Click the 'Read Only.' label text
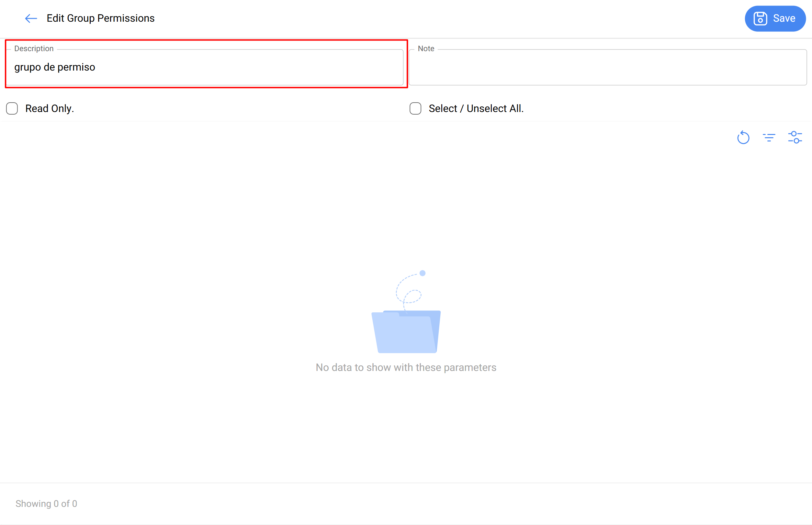The height and width of the screenshot is (525, 812). point(50,108)
